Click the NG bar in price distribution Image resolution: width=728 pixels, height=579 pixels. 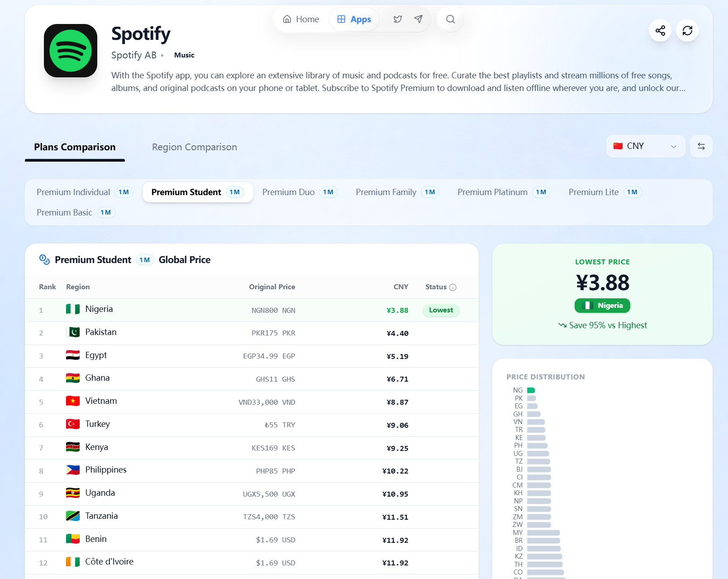tap(531, 390)
